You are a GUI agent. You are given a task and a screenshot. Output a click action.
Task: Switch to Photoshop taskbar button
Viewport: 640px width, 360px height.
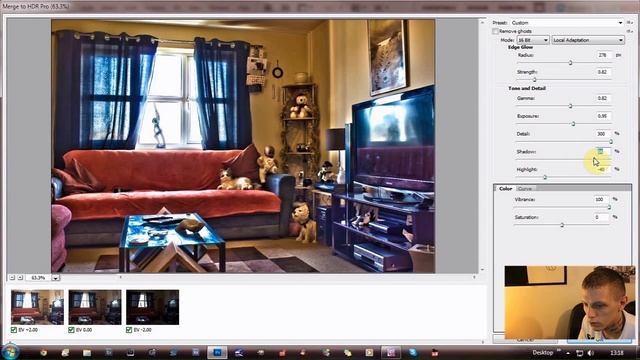217,352
